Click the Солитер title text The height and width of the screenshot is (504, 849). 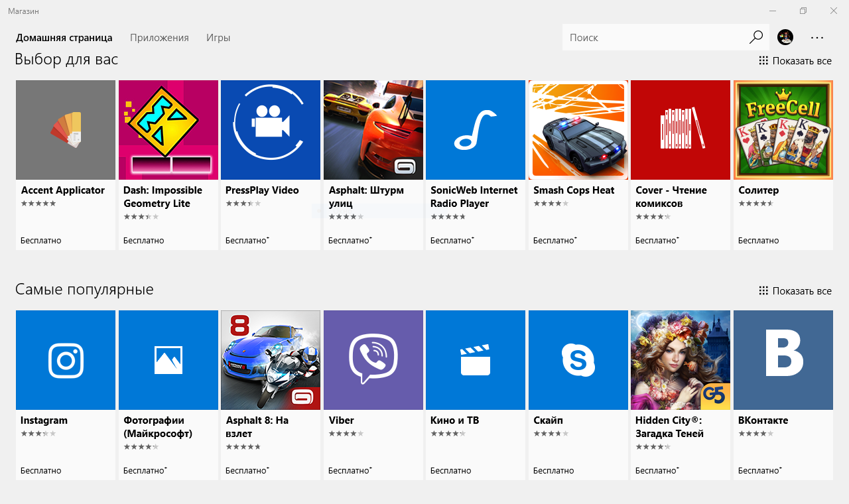tap(759, 190)
